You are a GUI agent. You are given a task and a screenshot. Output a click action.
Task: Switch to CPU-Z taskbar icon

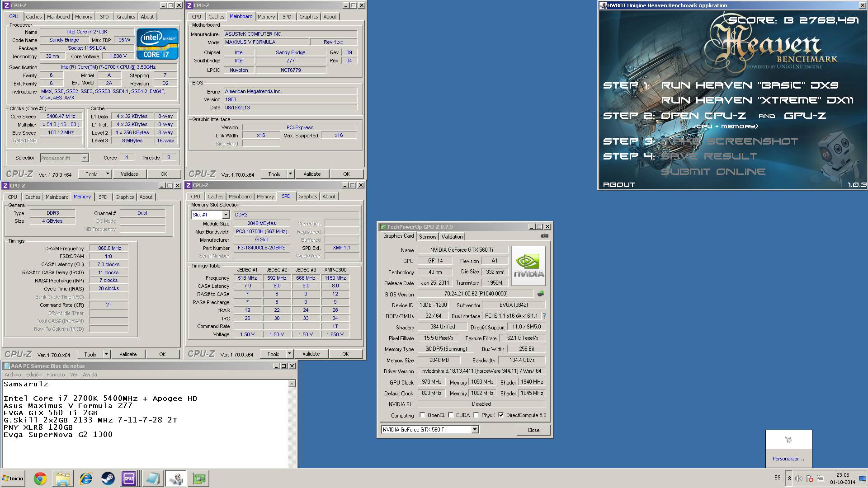coord(129,479)
